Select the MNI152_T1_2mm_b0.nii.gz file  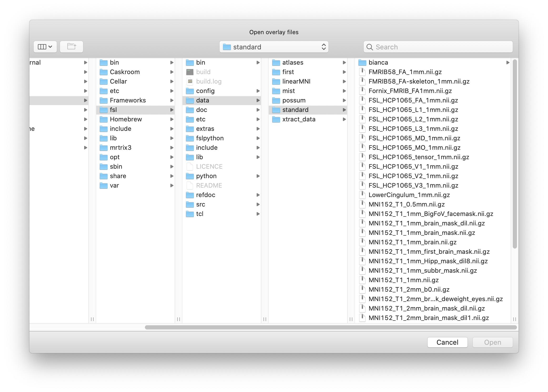(x=409, y=290)
